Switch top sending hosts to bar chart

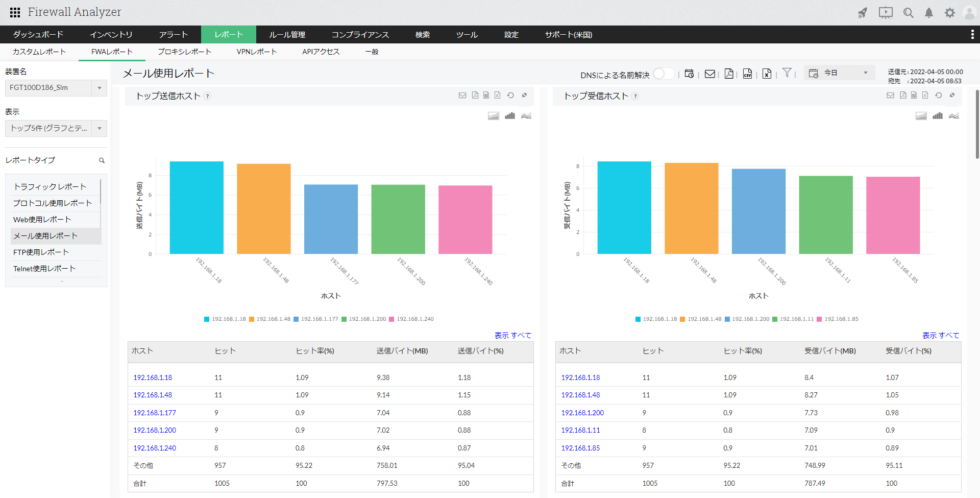click(x=509, y=116)
